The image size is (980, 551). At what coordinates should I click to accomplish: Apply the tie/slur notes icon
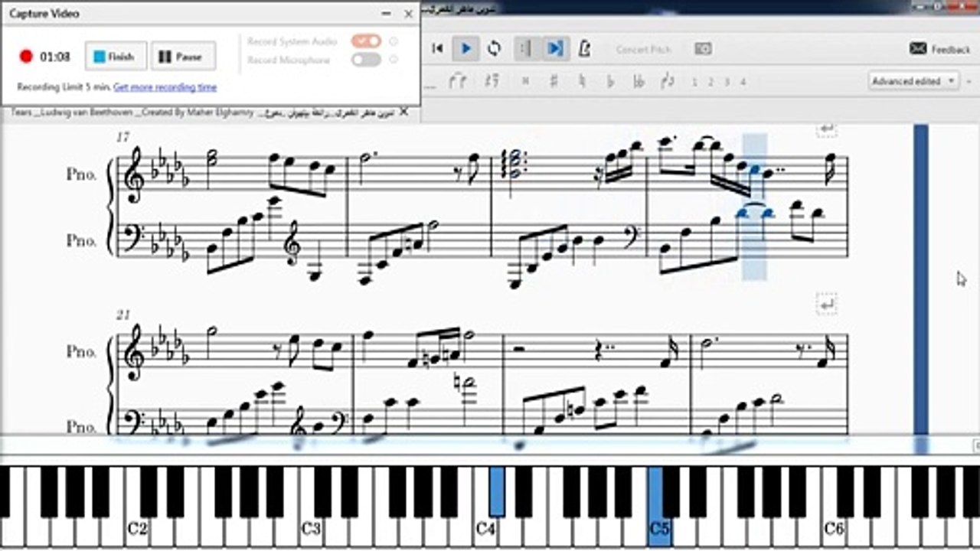tap(458, 80)
